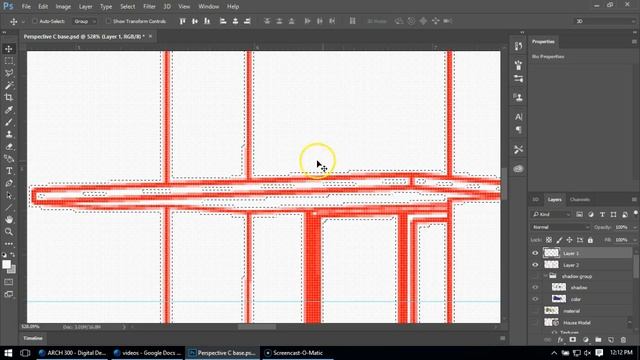Screen dimensions: 640x360
Task: Open the layer filter Kind dropdown
Action: click(551, 214)
